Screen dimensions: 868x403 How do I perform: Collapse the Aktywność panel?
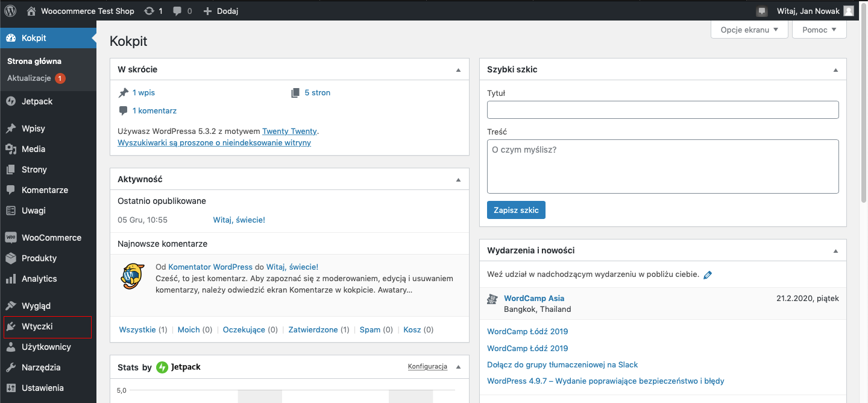458,180
